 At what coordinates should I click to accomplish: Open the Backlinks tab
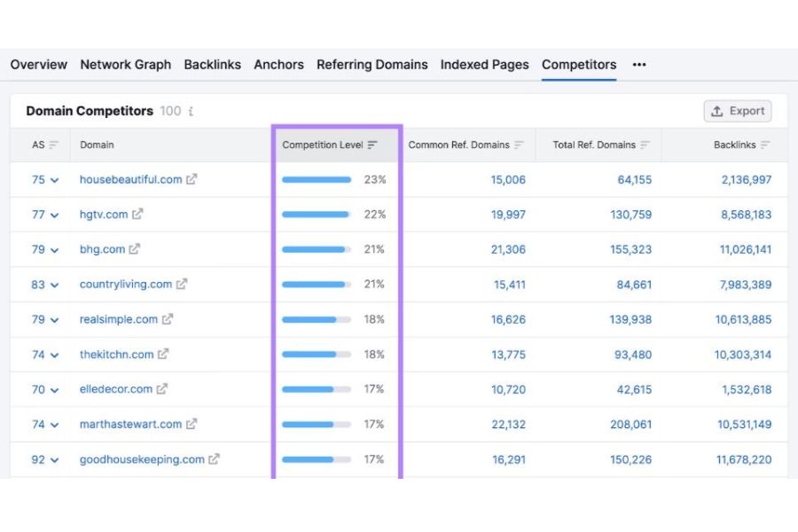click(212, 65)
